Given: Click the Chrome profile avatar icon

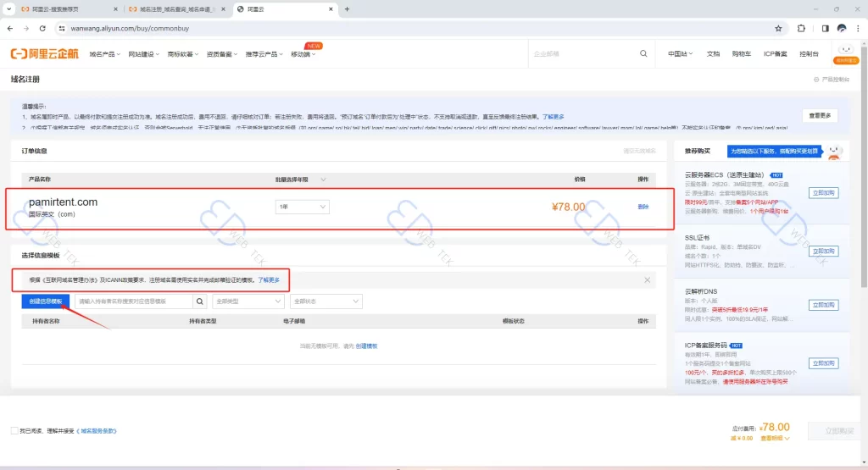Looking at the screenshot, I should click(842, 28).
